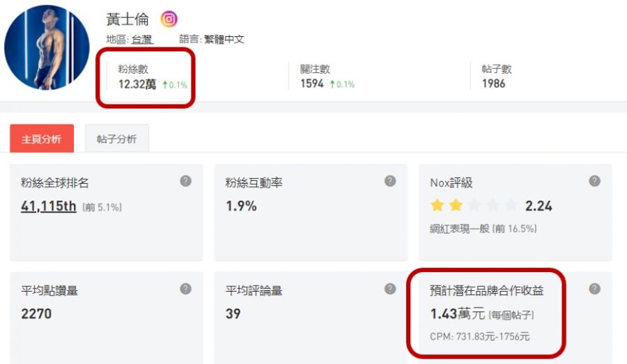
Task: Click the fifth grey rating star
Action: click(x=511, y=205)
